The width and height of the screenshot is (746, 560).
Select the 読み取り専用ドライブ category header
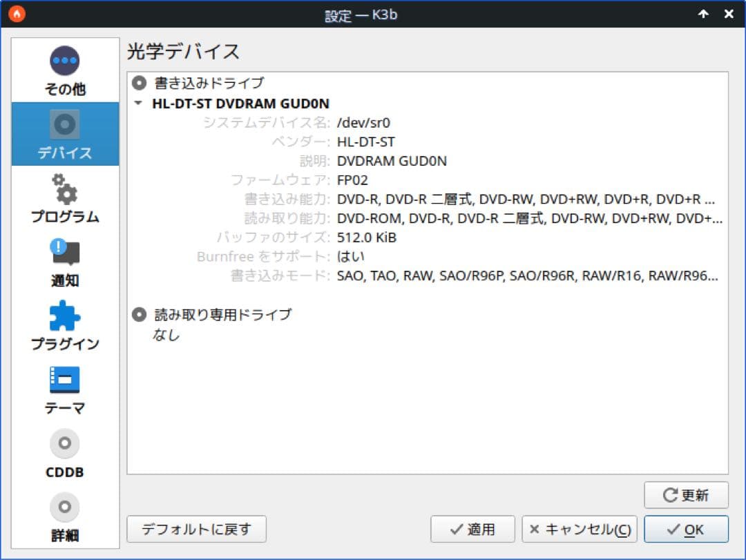[222, 315]
